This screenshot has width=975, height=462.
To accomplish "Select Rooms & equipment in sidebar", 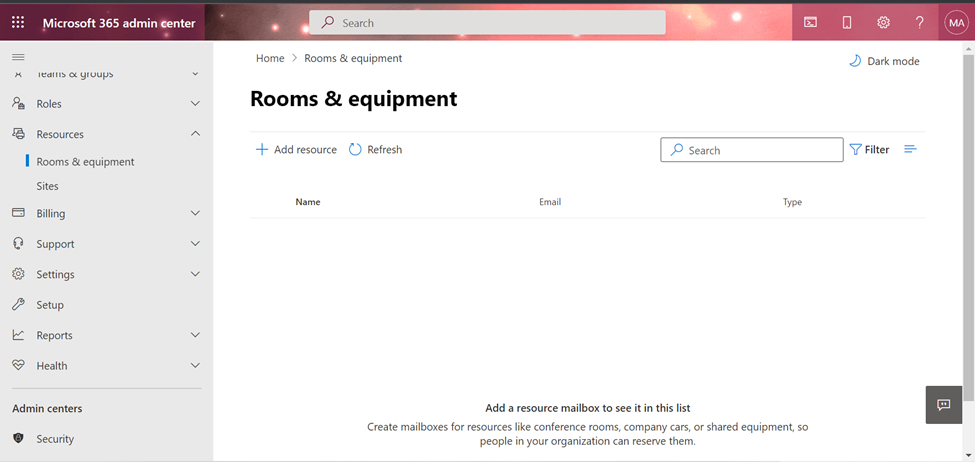I will click(x=85, y=162).
